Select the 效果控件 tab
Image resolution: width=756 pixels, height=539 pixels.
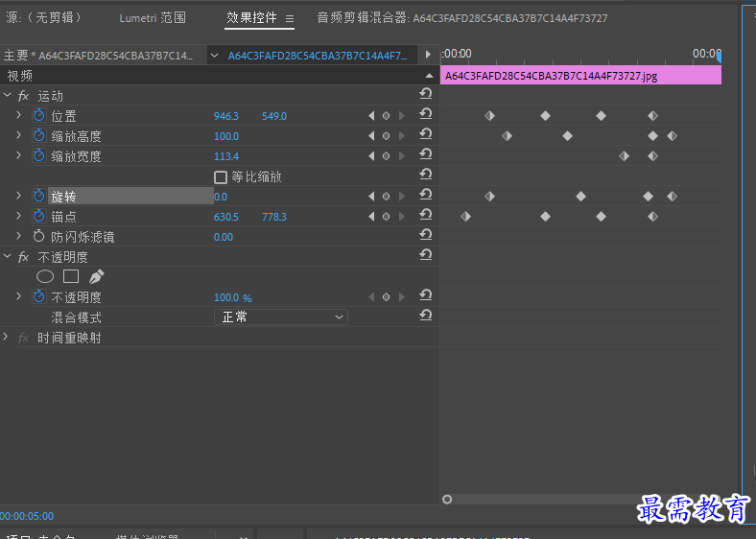(251, 18)
